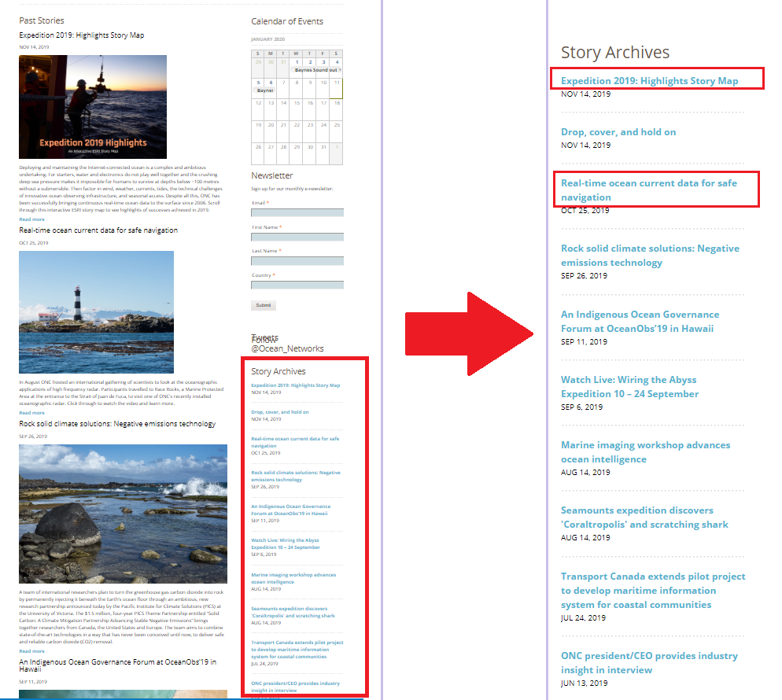Open Past Stories title 'Real-time ocean current data for safe navigation'
This screenshot has height=700, width=782.
click(x=98, y=230)
